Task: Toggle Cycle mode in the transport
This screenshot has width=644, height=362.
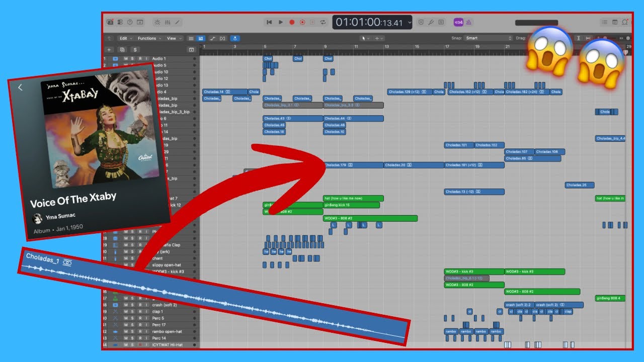Action: (x=323, y=22)
